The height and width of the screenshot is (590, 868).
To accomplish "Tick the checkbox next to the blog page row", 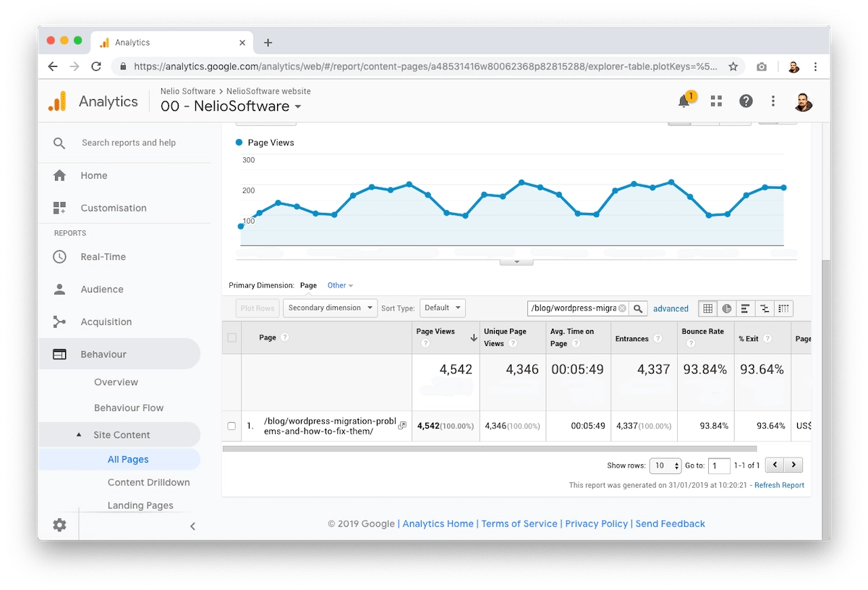I will coord(231,426).
